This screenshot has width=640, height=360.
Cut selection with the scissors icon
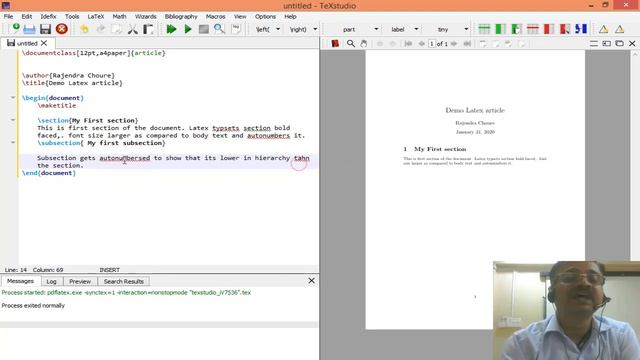(x=133, y=29)
